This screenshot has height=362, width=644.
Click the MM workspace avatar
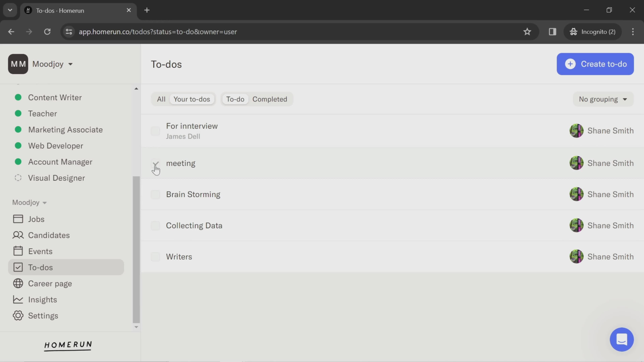[x=18, y=64]
